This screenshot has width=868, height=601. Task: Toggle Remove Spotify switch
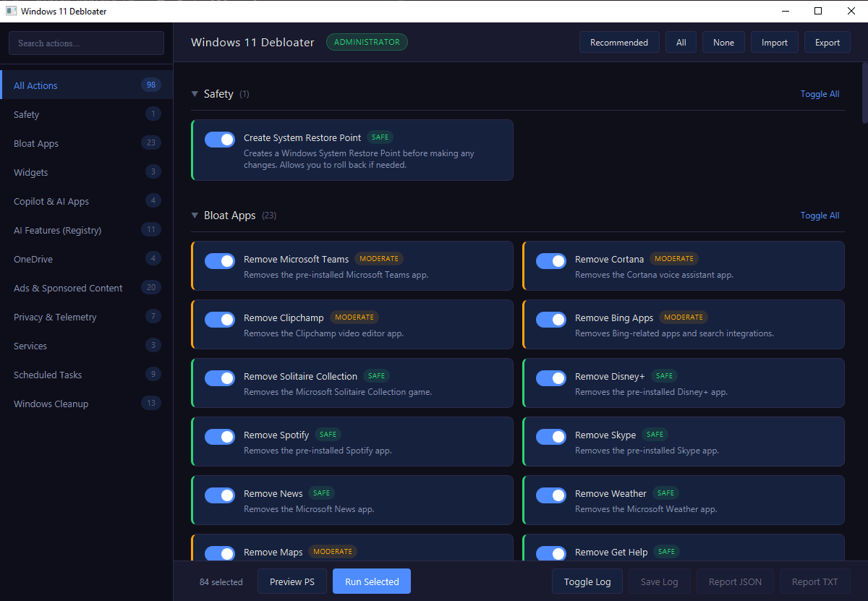click(x=220, y=437)
